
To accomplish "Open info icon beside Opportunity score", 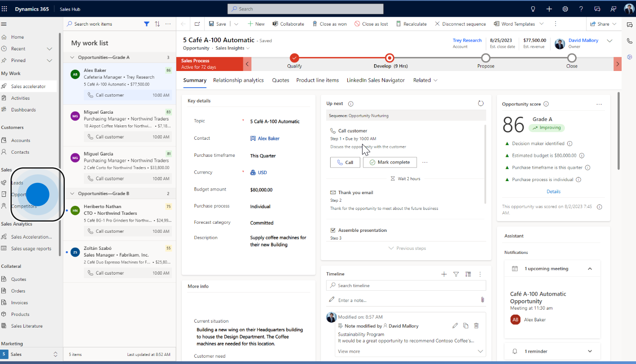I will pos(546,104).
